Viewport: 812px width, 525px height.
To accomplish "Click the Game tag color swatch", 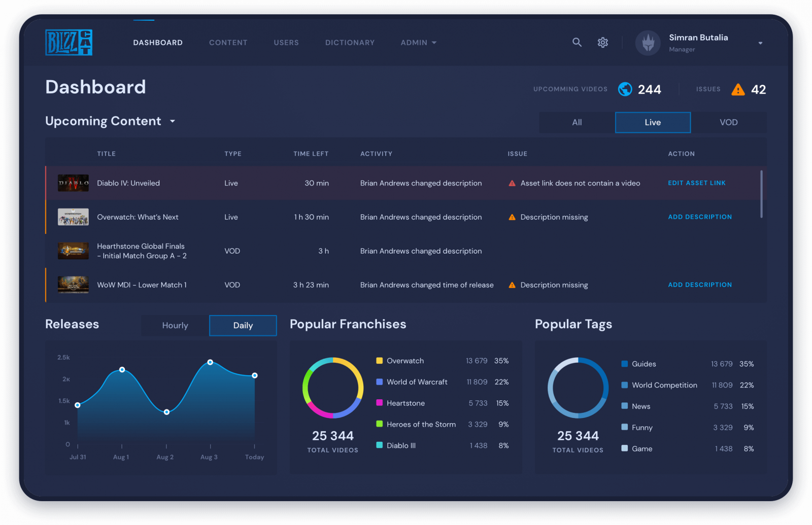I will [x=625, y=448].
